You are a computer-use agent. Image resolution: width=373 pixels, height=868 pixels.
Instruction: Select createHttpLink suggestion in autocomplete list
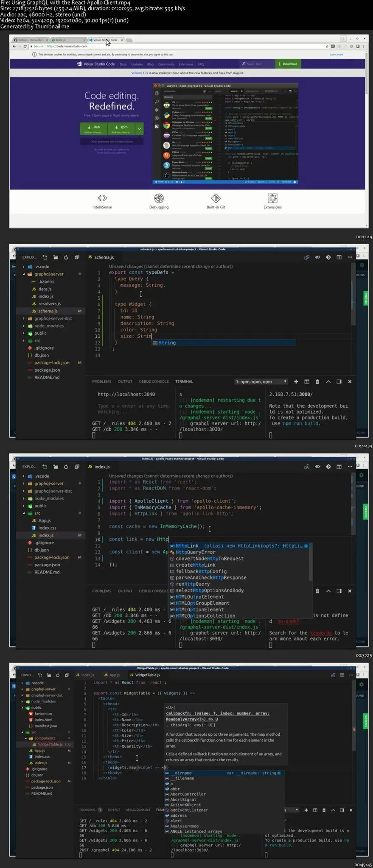[240, 565]
